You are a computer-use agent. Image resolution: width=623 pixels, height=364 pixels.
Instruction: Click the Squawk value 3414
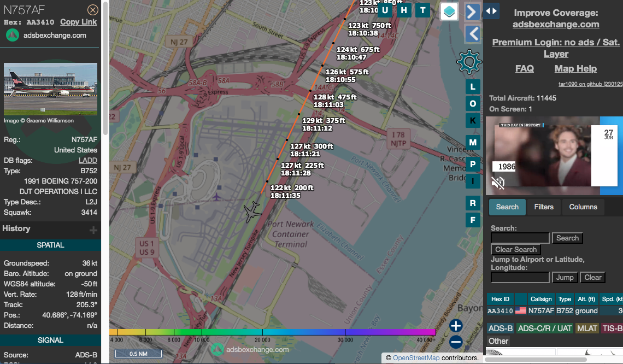(x=89, y=212)
